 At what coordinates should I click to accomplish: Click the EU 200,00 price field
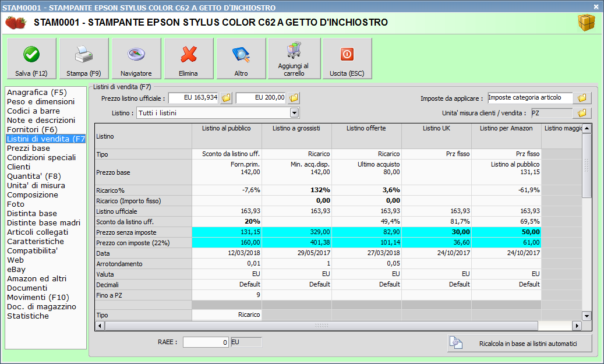(x=261, y=98)
